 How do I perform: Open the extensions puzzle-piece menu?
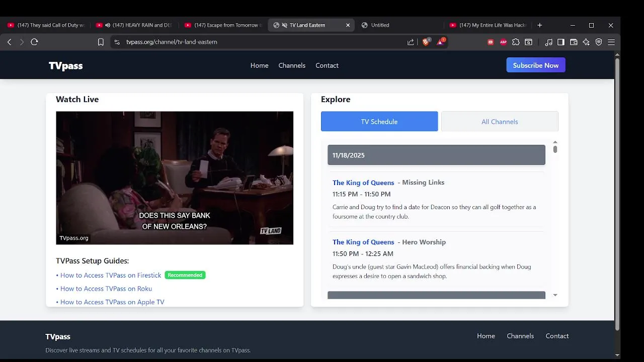[516, 42]
